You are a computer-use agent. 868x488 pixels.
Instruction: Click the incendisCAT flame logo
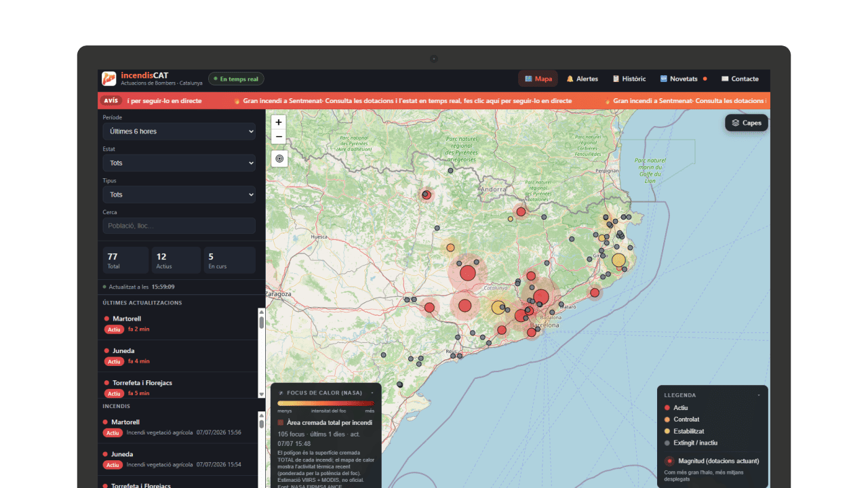pos(109,79)
